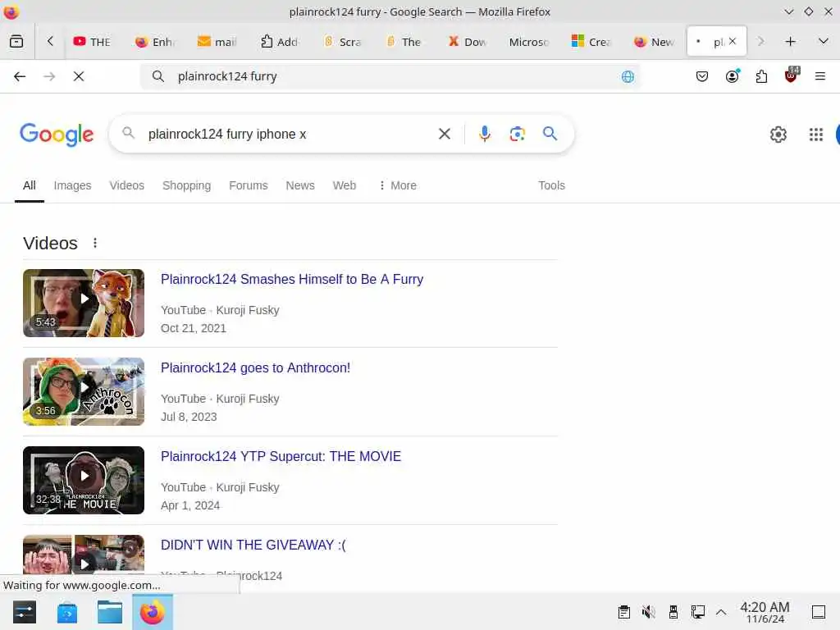
Task: Open Google quick settings gear
Action: [778, 135]
